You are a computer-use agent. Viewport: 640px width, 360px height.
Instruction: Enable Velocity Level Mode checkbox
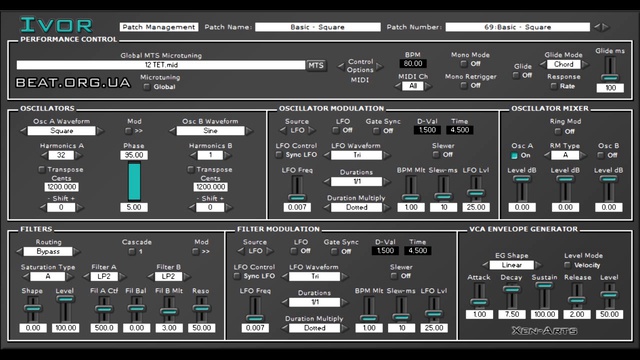tap(567, 265)
